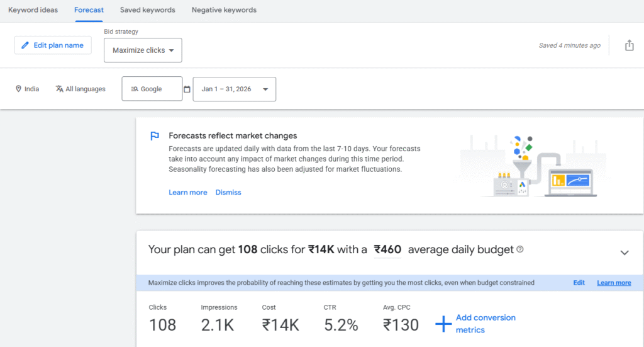644x347 pixels.
Task: Edit the ₹460 average daily budget value
Action: (387, 249)
